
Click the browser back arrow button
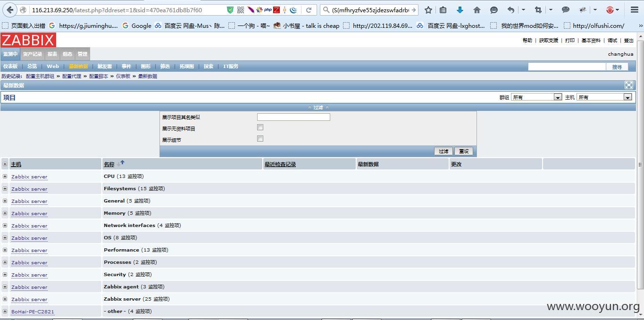[x=10, y=9]
